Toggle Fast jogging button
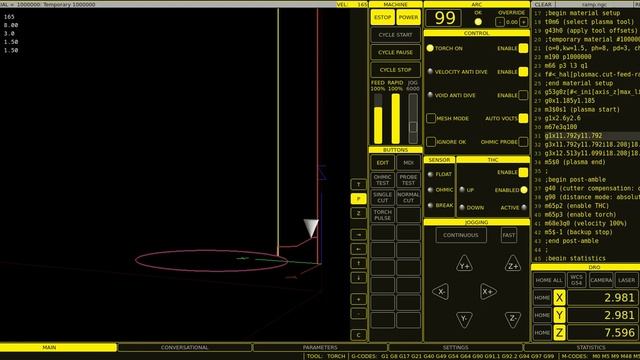 (x=509, y=235)
